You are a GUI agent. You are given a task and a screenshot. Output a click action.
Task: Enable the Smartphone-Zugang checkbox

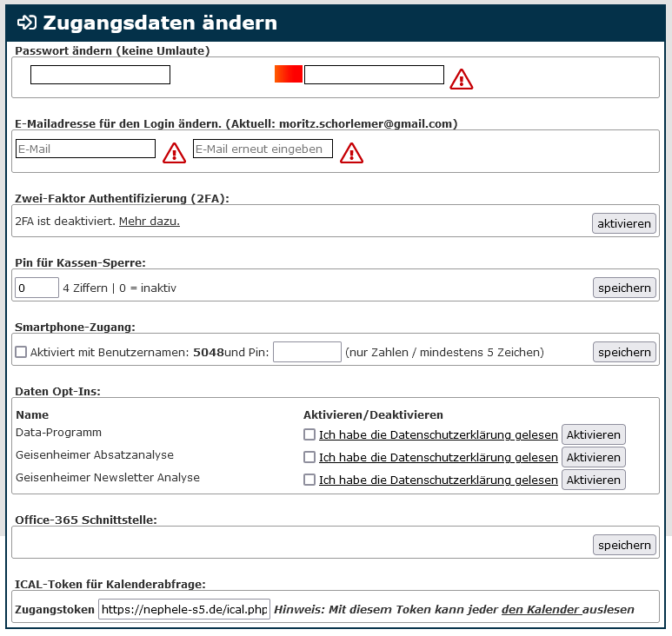pyautogui.click(x=22, y=352)
